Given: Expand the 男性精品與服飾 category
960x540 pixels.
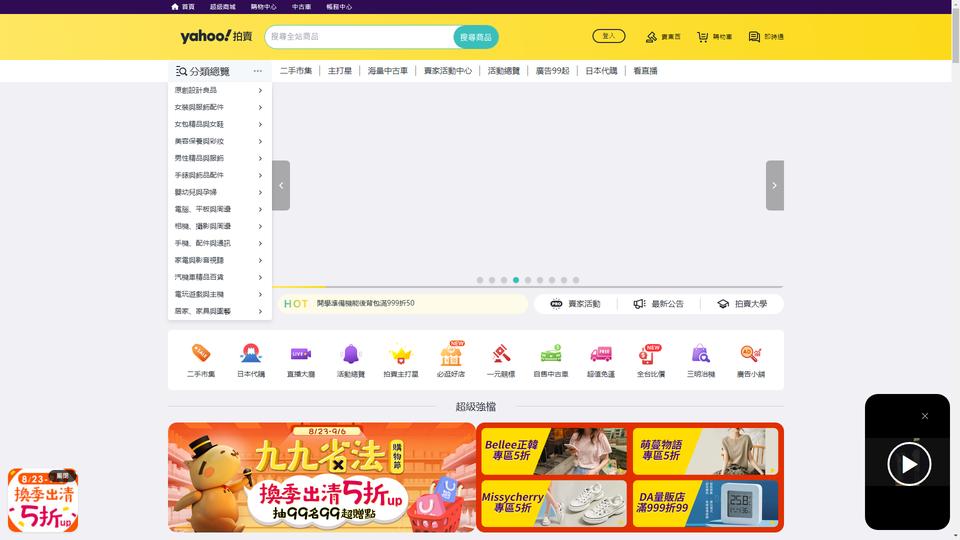Looking at the screenshot, I should tap(219, 158).
